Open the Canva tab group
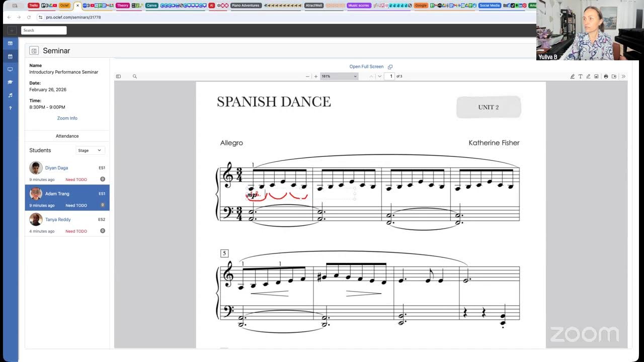 [152, 6]
